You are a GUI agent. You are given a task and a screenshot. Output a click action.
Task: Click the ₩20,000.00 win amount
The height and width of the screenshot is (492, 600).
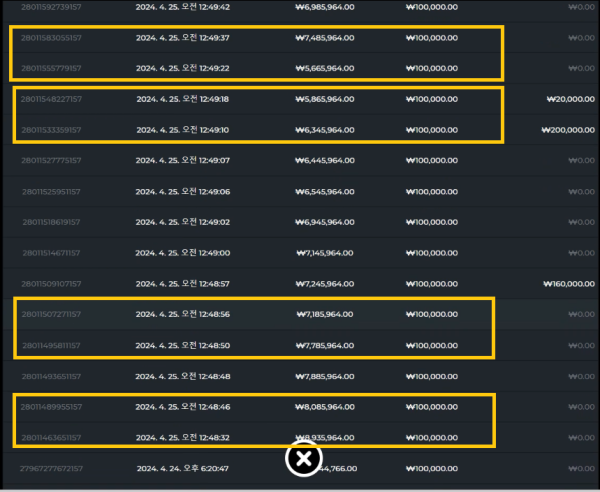click(571, 99)
